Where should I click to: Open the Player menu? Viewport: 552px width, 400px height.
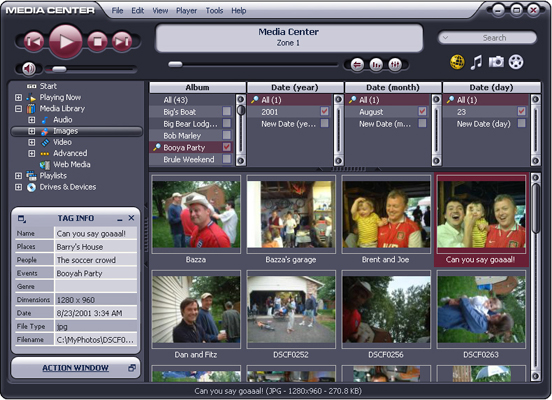(x=187, y=11)
